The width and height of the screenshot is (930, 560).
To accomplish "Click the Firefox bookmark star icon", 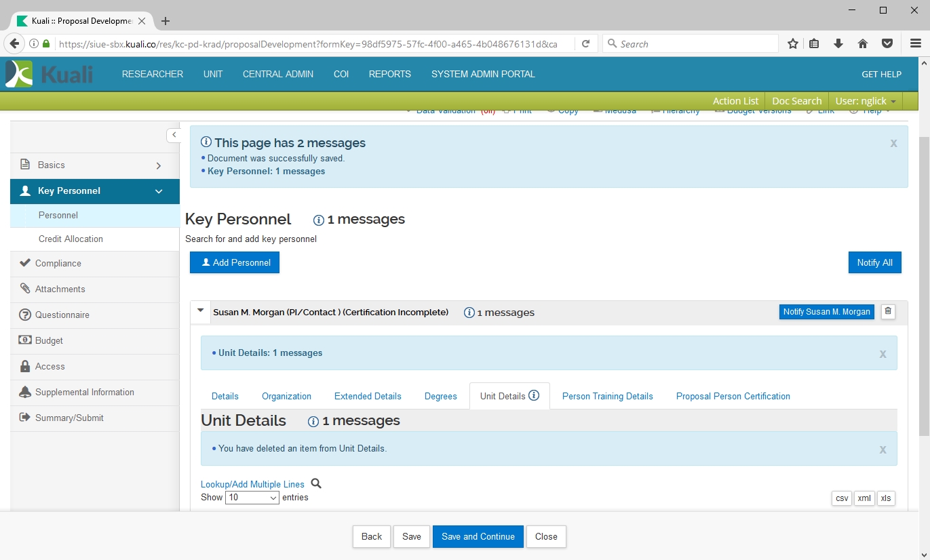I will point(792,44).
